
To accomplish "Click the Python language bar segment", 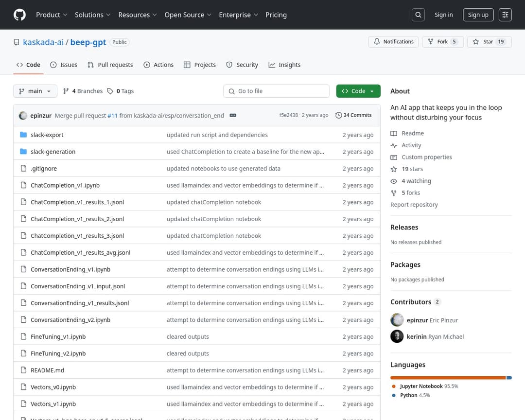I will pyautogui.click(x=509, y=378).
